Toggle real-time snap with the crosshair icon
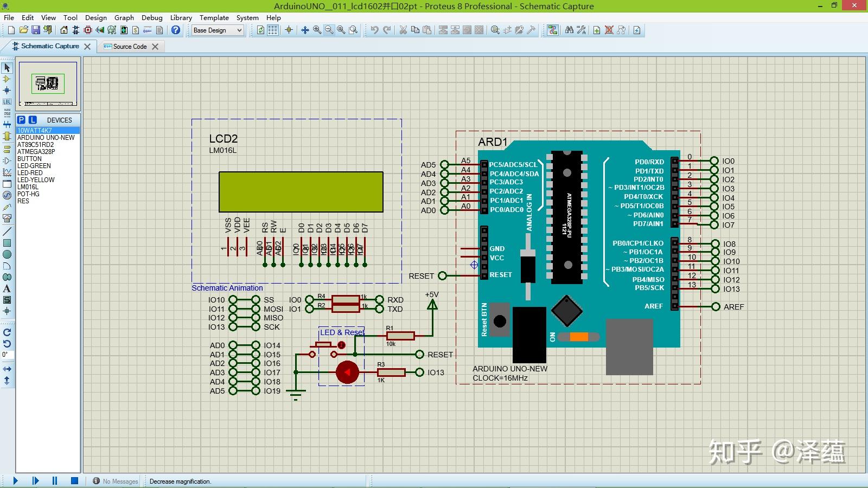 tap(289, 30)
